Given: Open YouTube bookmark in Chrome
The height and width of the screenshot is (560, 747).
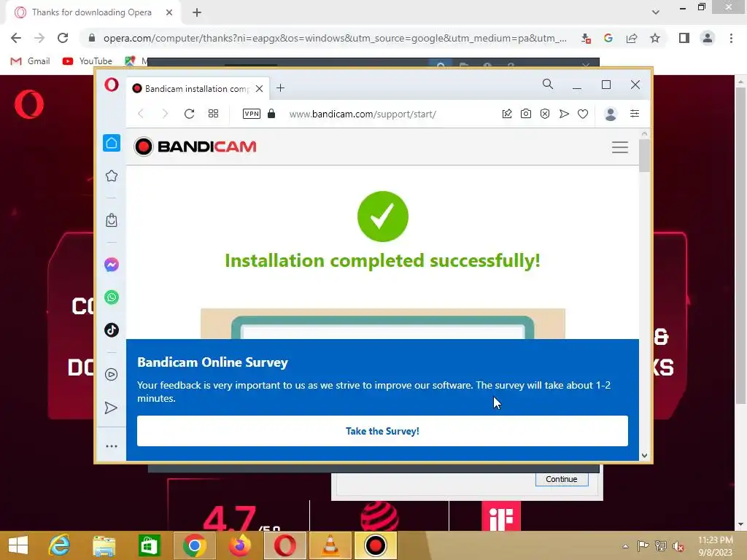Looking at the screenshot, I should 88,61.
